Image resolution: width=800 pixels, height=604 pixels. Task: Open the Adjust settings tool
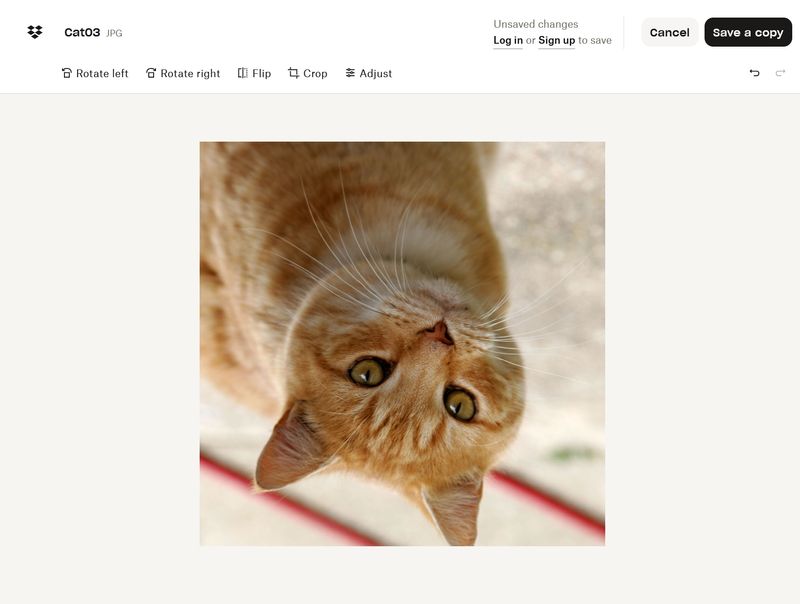pos(368,73)
